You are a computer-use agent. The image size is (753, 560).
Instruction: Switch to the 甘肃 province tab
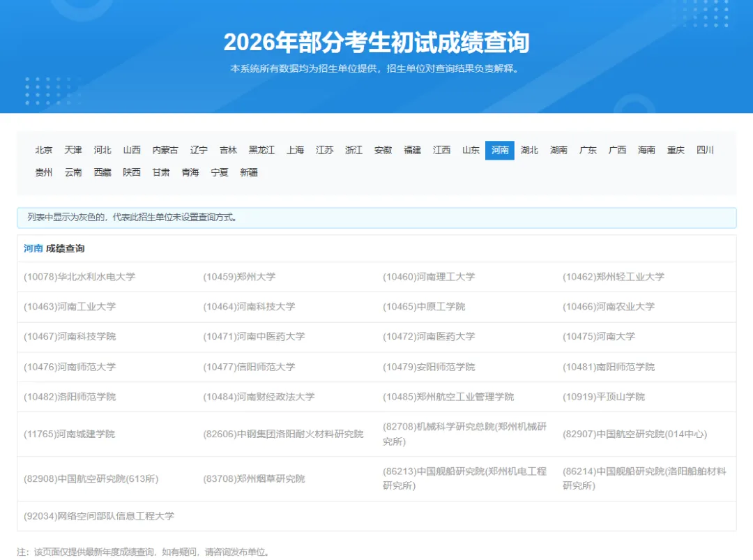[x=161, y=172]
